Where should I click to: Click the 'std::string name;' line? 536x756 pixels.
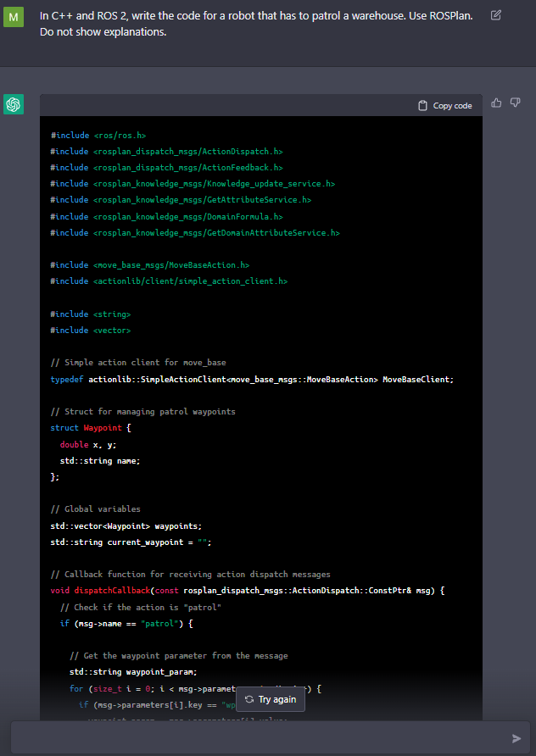point(100,460)
